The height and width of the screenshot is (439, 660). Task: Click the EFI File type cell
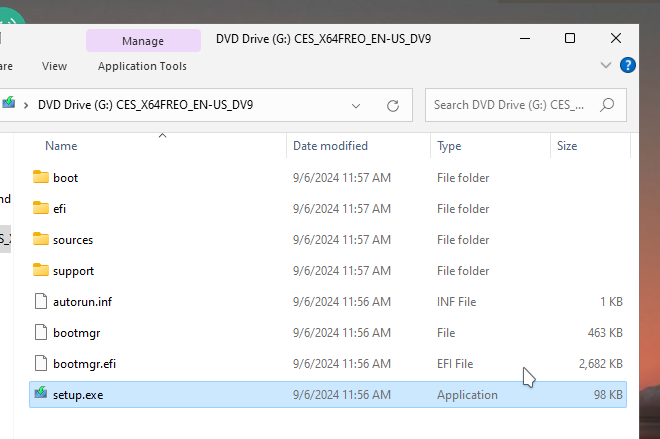pos(455,364)
